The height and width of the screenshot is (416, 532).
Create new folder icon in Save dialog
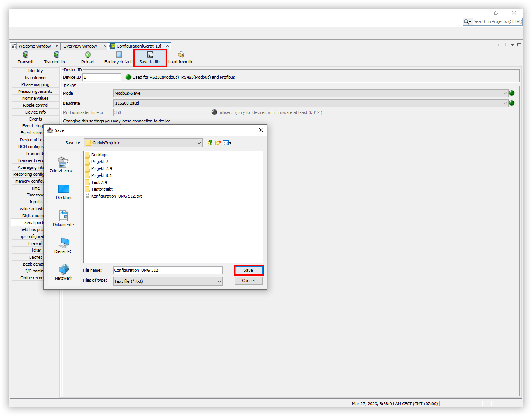click(218, 143)
